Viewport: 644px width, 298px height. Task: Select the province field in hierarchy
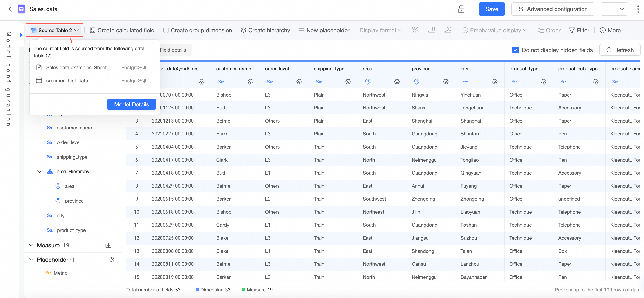click(74, 201)
